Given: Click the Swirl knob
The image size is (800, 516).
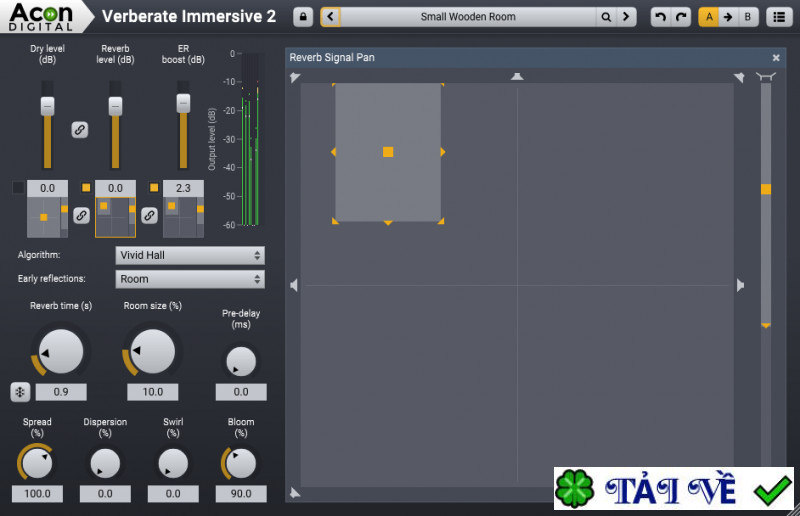Looking at the screenshot, I should pyautogui.click(x=173, y=463).
